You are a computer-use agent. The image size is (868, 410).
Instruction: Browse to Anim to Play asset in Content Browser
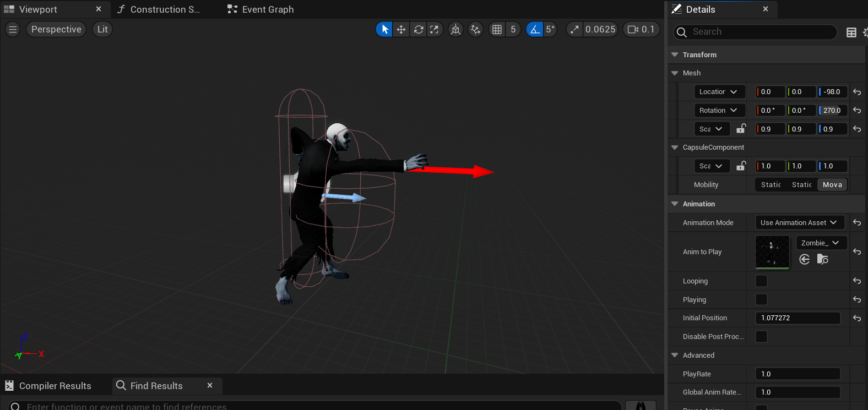pyautogui.click(x=822, y=259)
